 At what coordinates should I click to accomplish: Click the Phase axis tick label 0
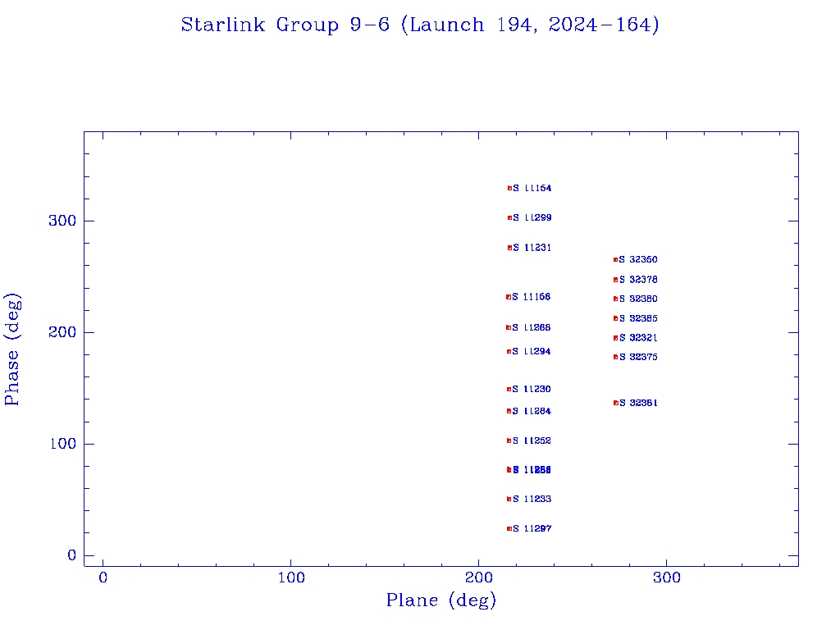pos(72,555)
